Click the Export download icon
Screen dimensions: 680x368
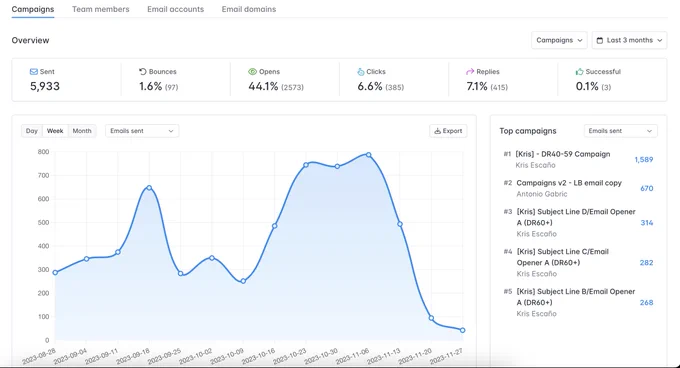[438, 131]
